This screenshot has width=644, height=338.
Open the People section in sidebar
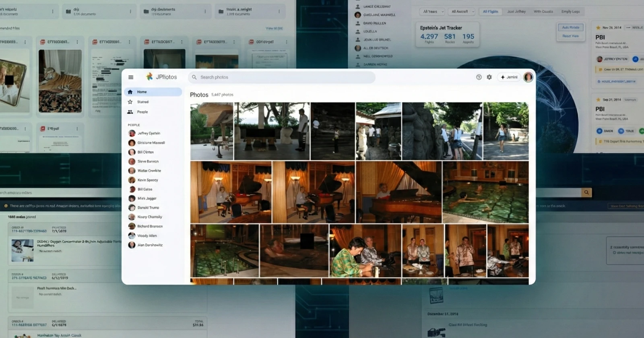coord(142,112)
